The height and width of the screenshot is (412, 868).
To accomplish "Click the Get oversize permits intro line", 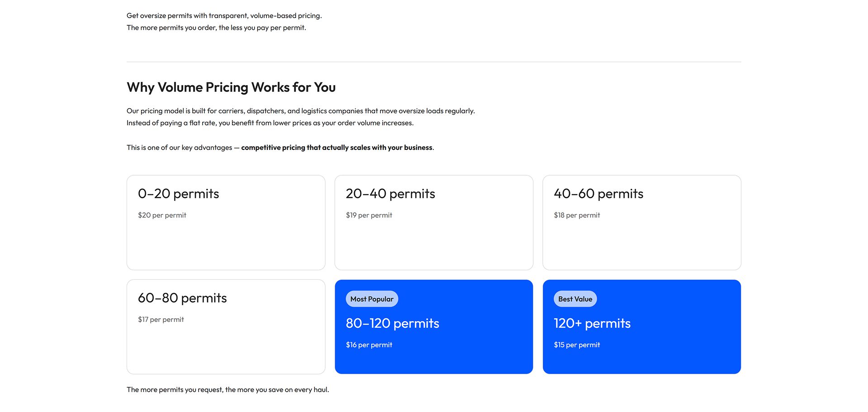I will (224, 16).
